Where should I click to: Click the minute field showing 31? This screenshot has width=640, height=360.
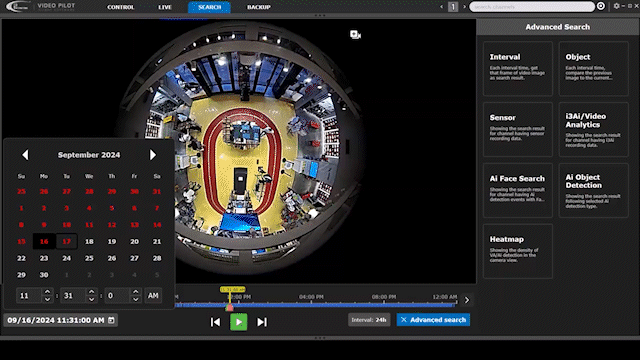[73, 296]
